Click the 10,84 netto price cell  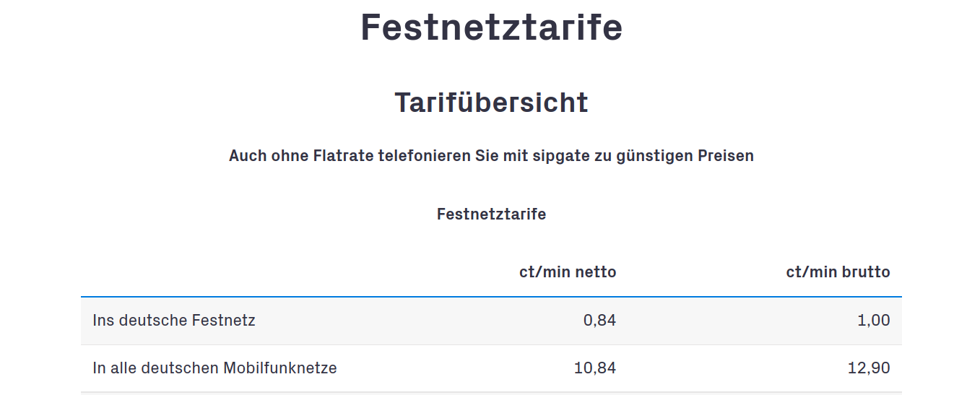point(595,368)
